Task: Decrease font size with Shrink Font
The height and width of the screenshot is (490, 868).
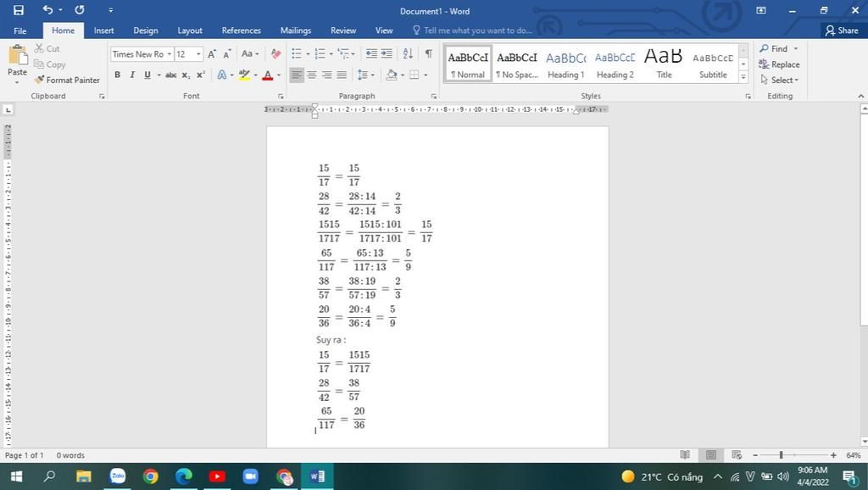Action: pyautogui.click(x=227, y=53)
